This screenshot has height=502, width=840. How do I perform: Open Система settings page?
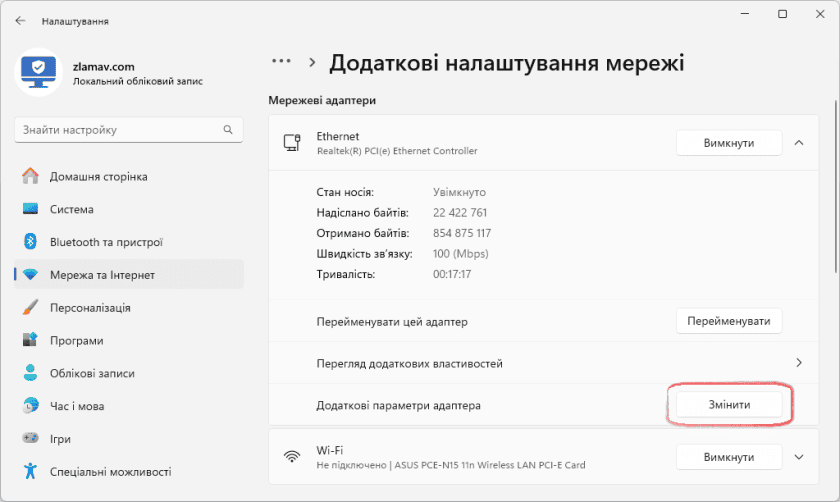(129, 209)
